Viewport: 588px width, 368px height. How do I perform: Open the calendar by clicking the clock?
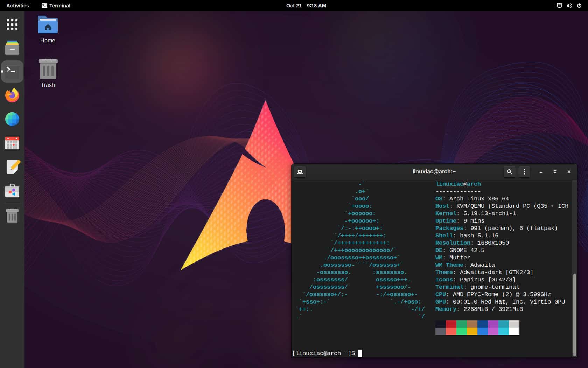click(x=305, y=5)
